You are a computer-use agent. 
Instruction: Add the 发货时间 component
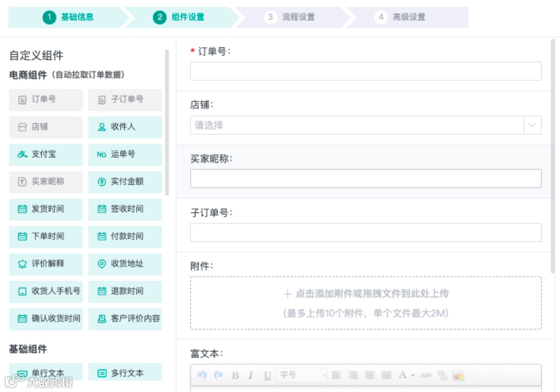pyautogui.click(x=46, y=209)
